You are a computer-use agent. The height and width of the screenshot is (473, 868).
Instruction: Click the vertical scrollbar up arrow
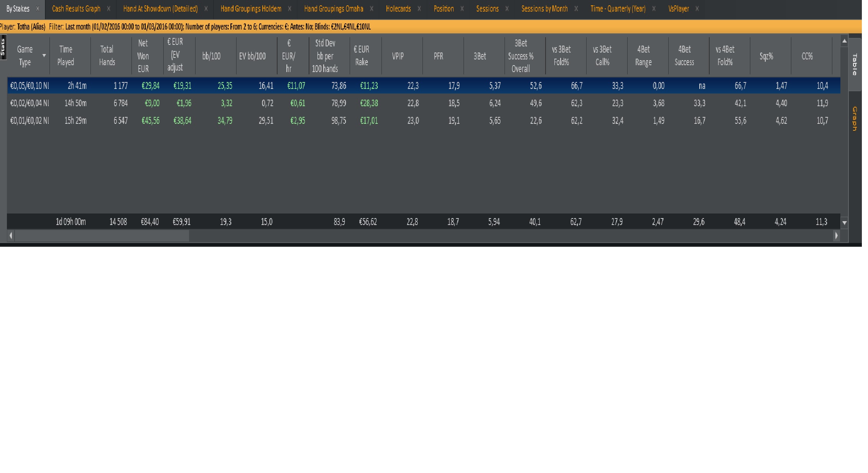point(844,41)
